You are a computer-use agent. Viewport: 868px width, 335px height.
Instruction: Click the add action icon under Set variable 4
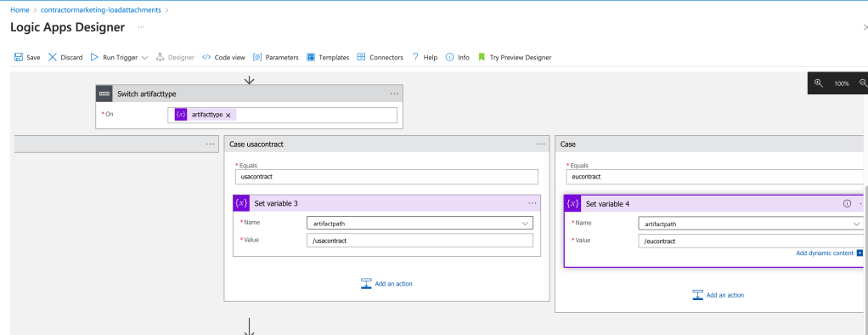point(697,295)
